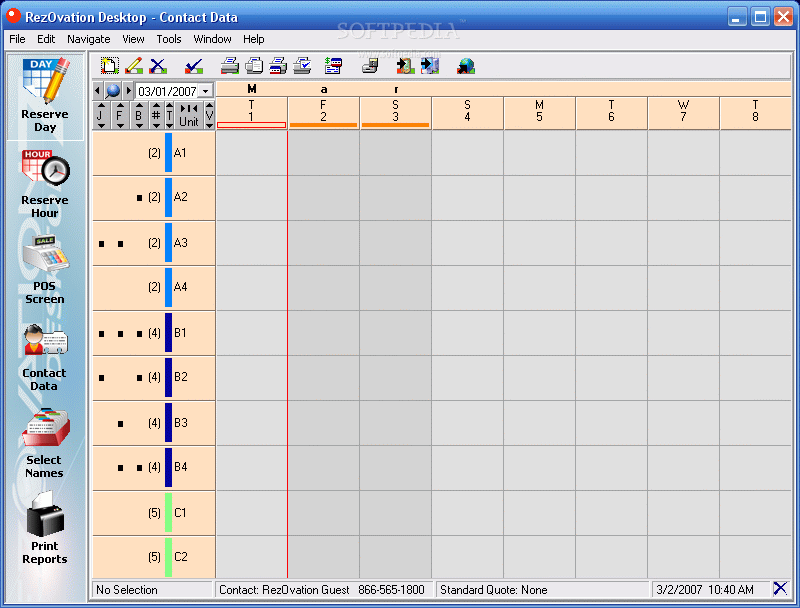Click the B column sort header

coord(139,115)
